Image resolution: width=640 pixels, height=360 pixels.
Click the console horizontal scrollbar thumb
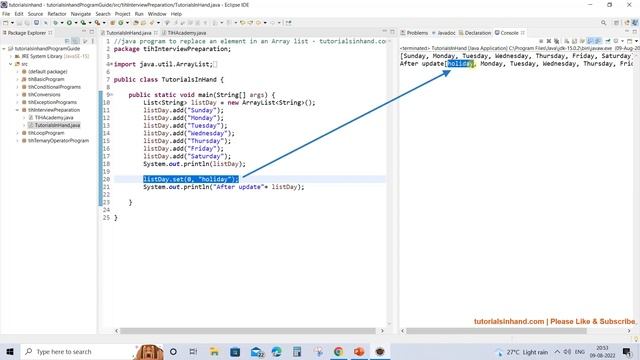tap(496, 331)
